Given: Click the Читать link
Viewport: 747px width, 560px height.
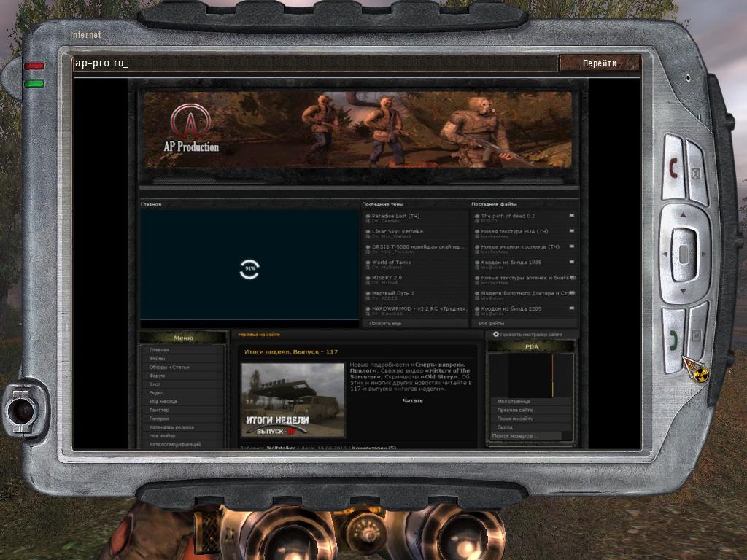Looking at the screenshot, I should coord(413,401).
